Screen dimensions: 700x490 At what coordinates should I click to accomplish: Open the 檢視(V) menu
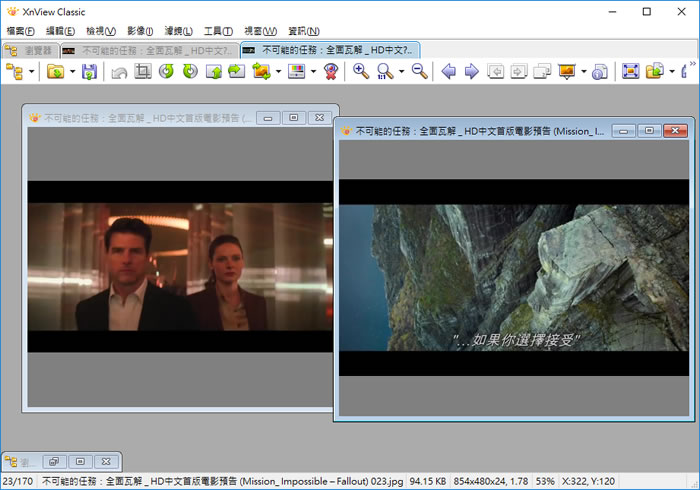101,31
